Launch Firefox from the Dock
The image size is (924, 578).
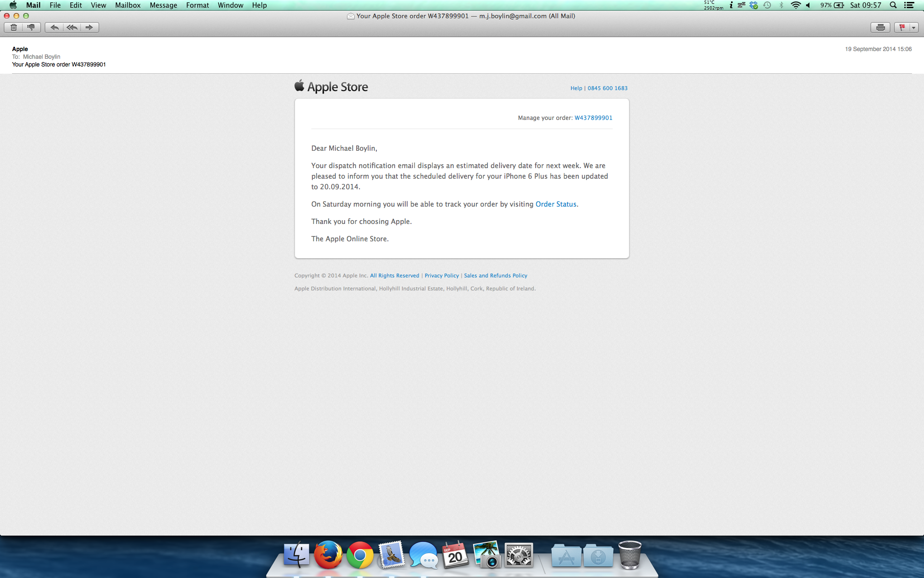[x=328, y=555]
